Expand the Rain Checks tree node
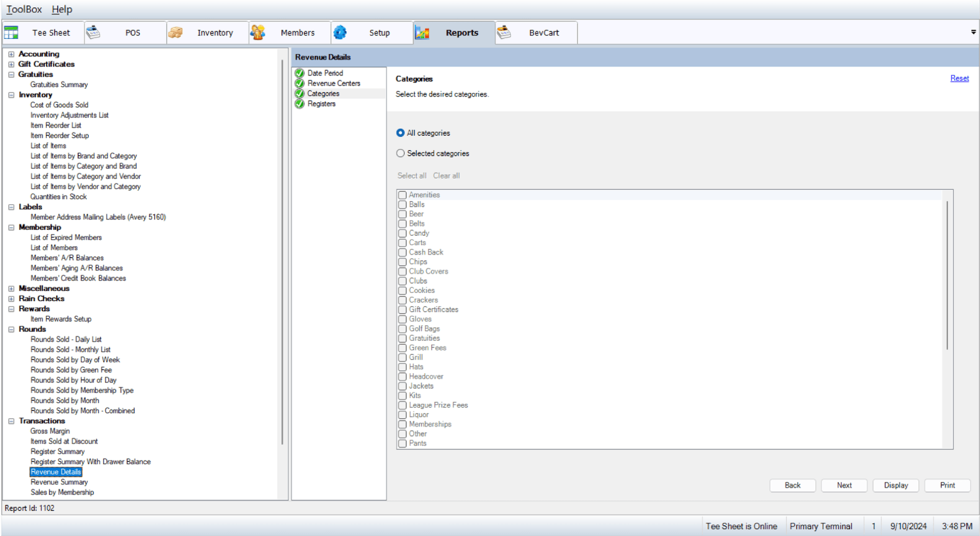This screenshot has height=536, width=980. coord(11,299)
